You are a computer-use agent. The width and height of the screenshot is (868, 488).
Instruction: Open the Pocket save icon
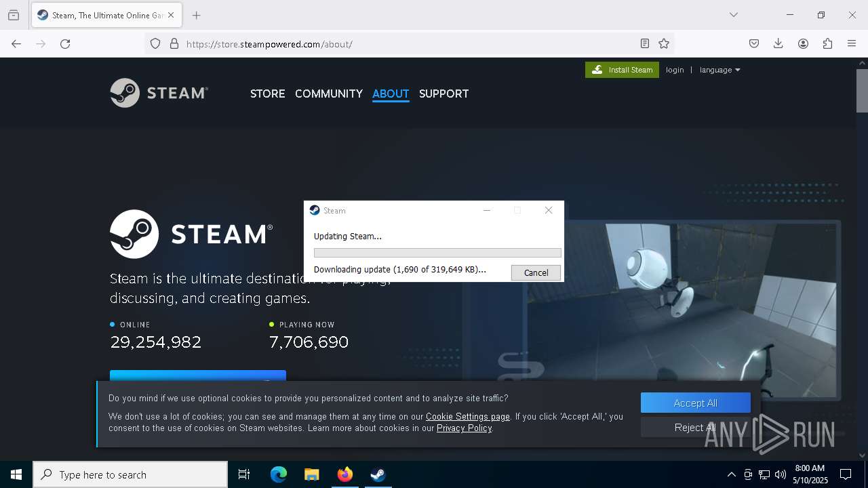754,43
